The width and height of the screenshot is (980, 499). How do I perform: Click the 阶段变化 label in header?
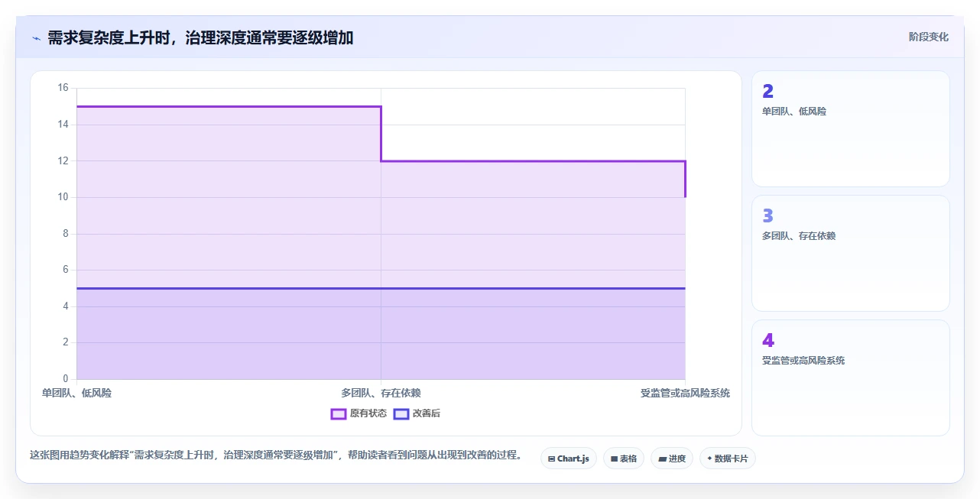point(928,37)
